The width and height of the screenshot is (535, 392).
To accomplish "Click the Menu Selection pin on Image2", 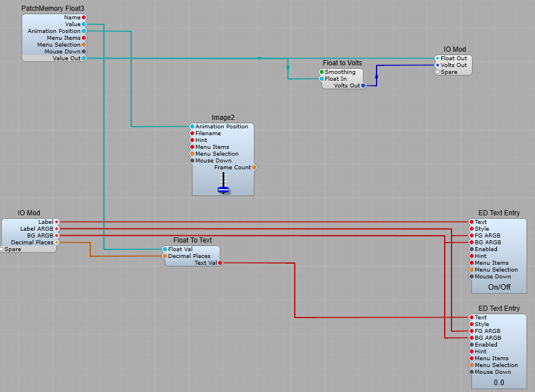I will click(x=192, y=154).
